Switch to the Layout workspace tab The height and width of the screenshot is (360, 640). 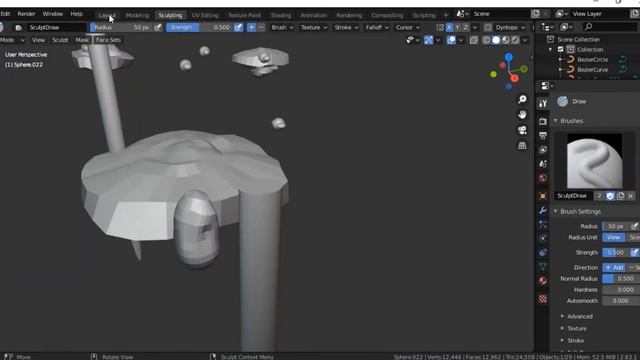pyautogui.click(x=107, y=15)
